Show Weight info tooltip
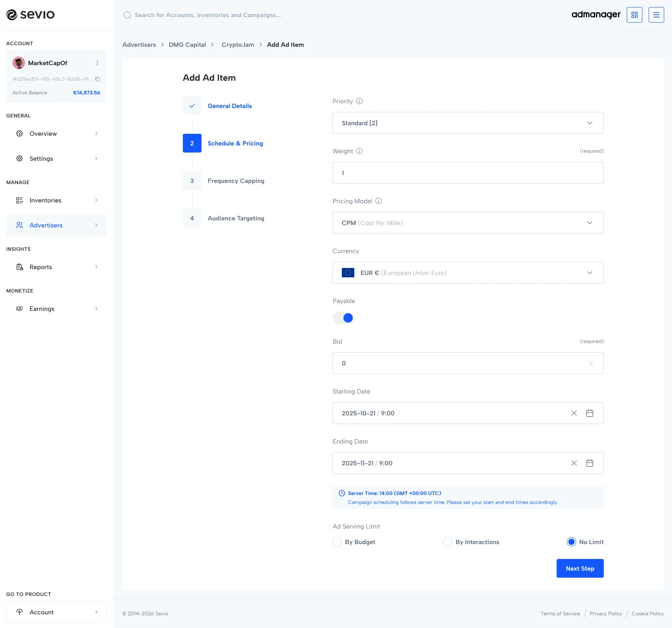This screenshot has width=672, height=628. 359,151
